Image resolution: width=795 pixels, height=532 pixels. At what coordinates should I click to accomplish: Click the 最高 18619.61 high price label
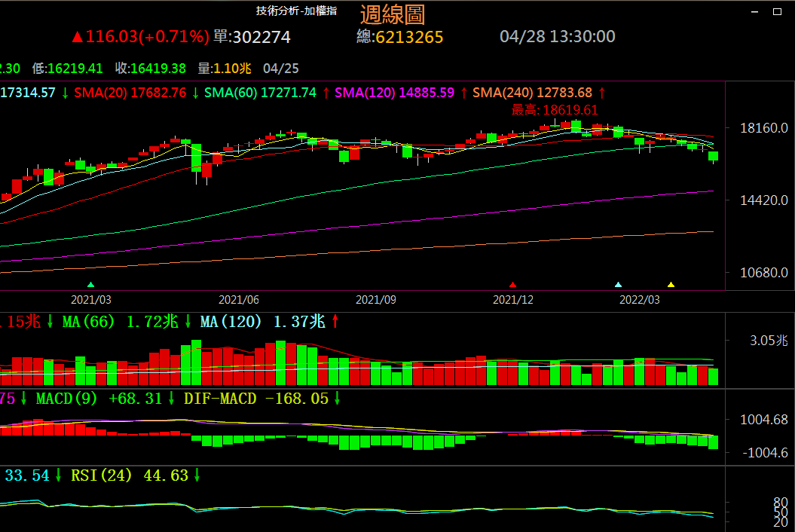click(555, 110)
